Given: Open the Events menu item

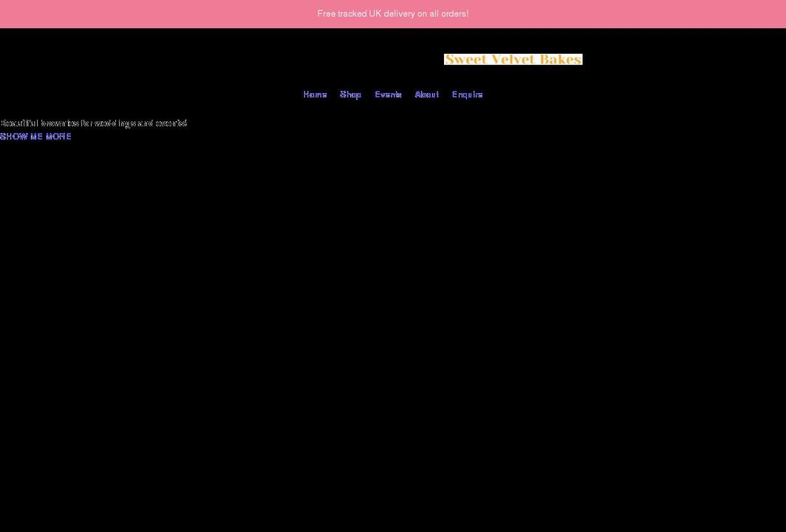Looking at the screenshot, I should click(388, 95).
